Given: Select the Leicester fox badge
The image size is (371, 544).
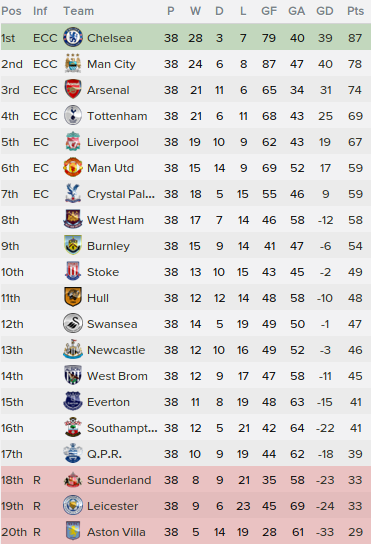Looking at the screenshot, I should tap(73, 505).
